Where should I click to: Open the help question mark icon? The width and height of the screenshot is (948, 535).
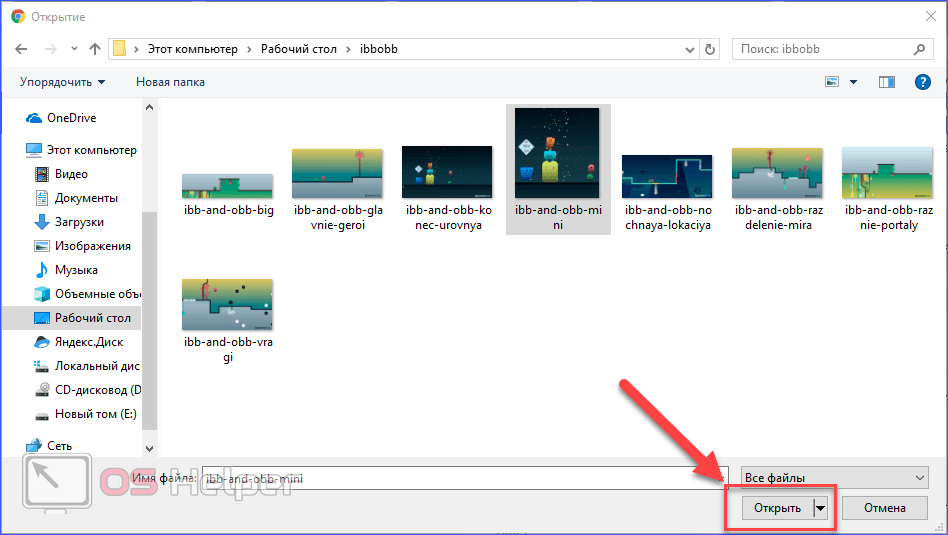point(923,82)
